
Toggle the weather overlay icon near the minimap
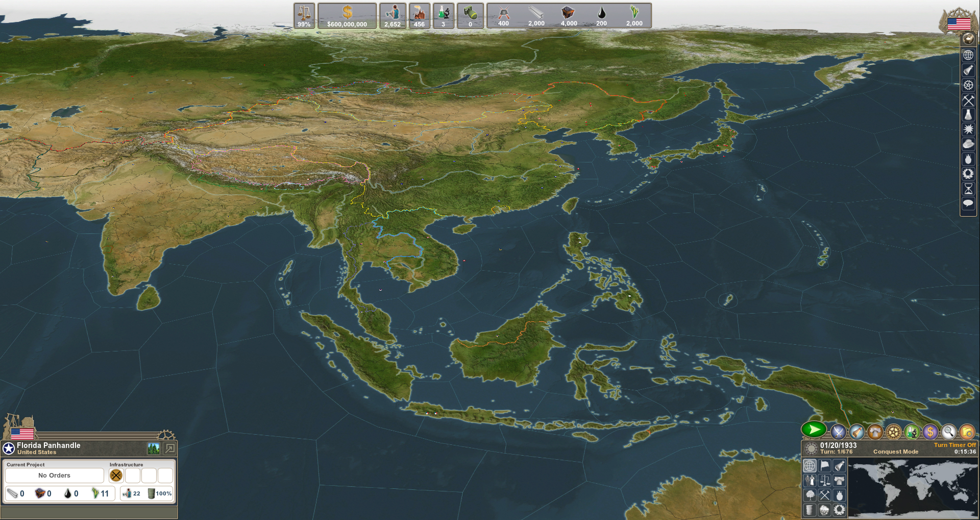click(x=824, y=510)
